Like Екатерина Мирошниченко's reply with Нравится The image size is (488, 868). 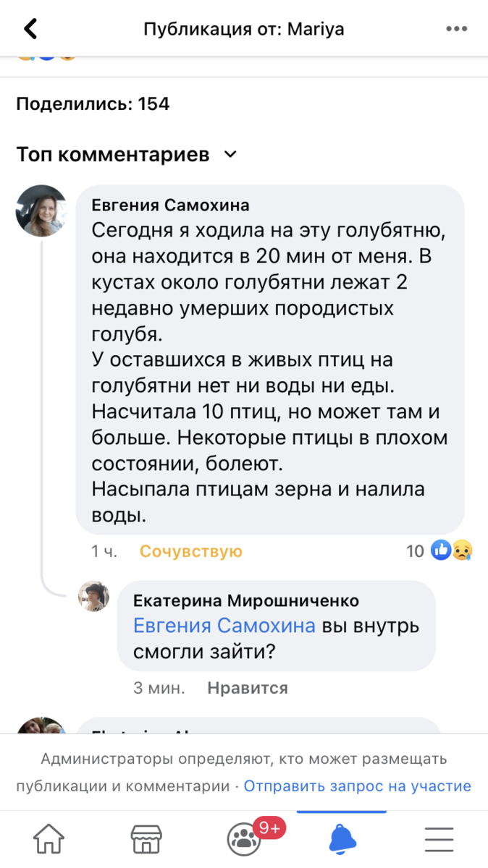(248, 687)
